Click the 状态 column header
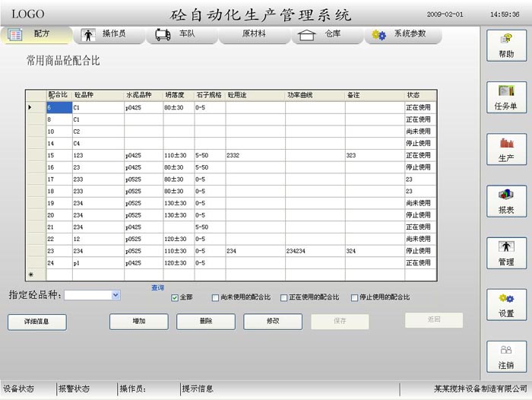The width and height of the screenshot is (532, 400). tap(421, 95)
